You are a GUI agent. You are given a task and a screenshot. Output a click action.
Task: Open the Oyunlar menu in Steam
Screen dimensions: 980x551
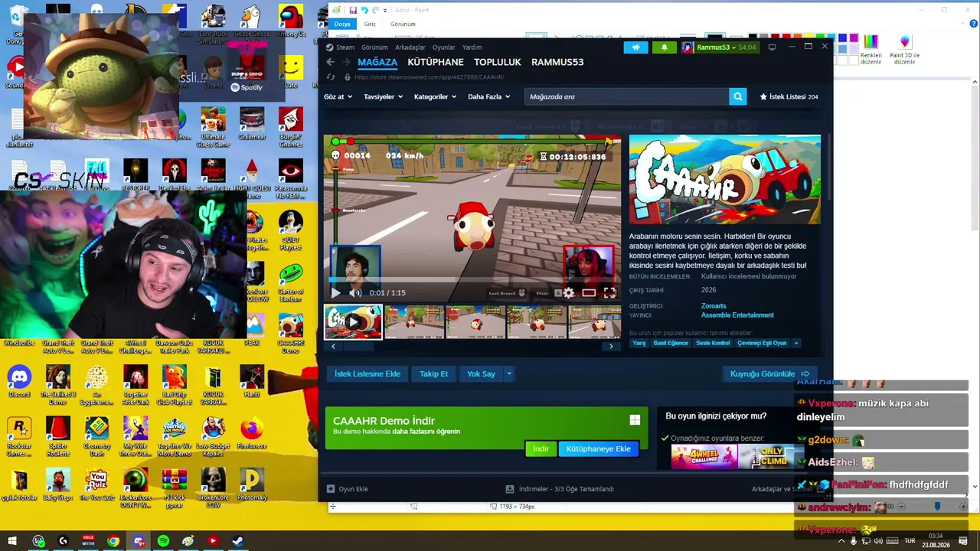coord(443,47)
